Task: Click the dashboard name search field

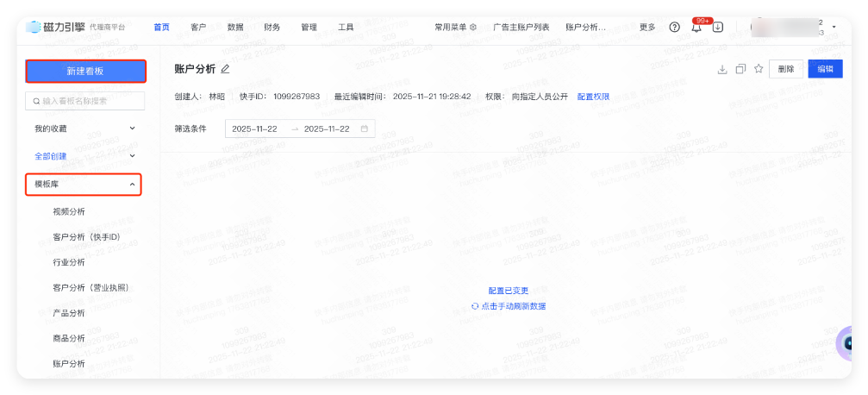Action: point(85,101)
